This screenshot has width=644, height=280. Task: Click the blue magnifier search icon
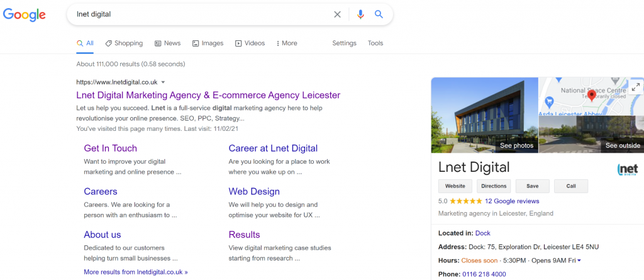(x=379, y=14)
